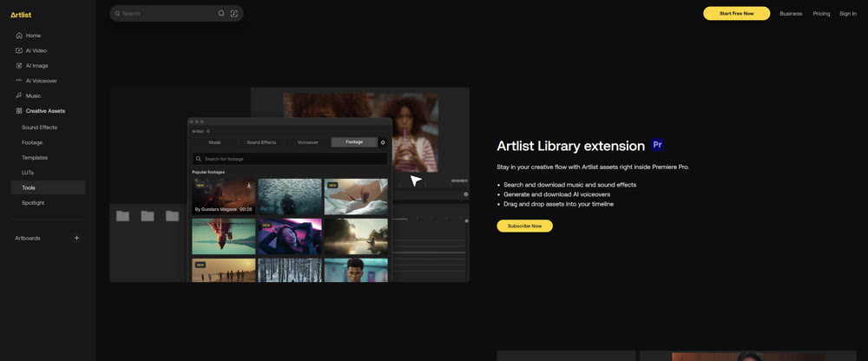
Task: Click the Music note icon
Action: 19,95
